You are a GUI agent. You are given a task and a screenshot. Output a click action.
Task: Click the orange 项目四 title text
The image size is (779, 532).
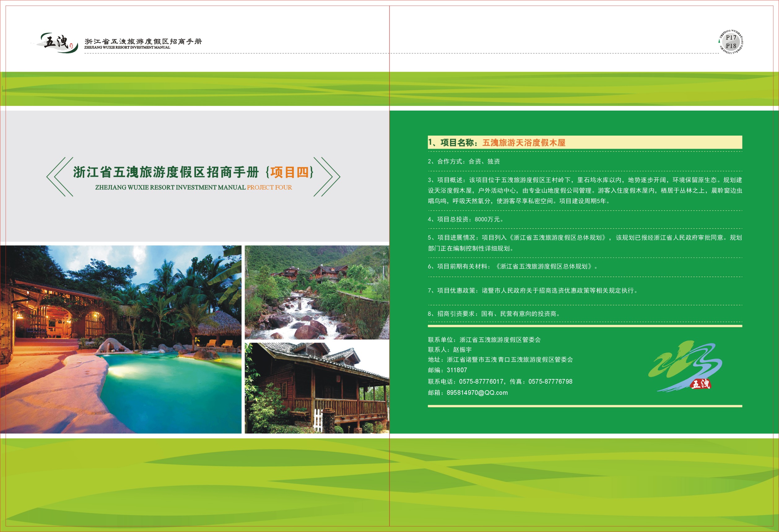pos(290,172)
